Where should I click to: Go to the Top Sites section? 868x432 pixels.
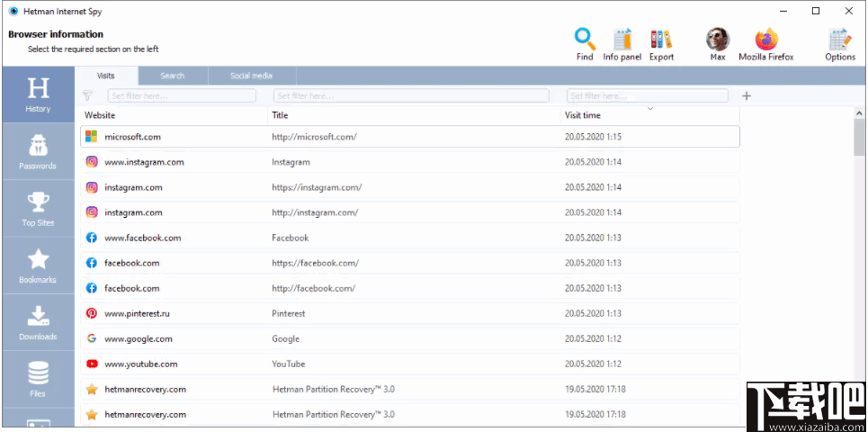click(x=38, y=209)
